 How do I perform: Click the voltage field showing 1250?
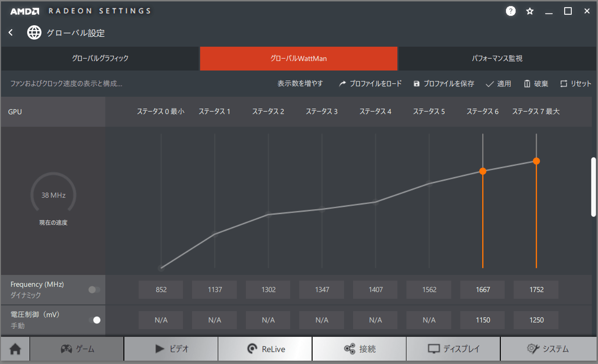pyautogui.click(x=537, y=320)
